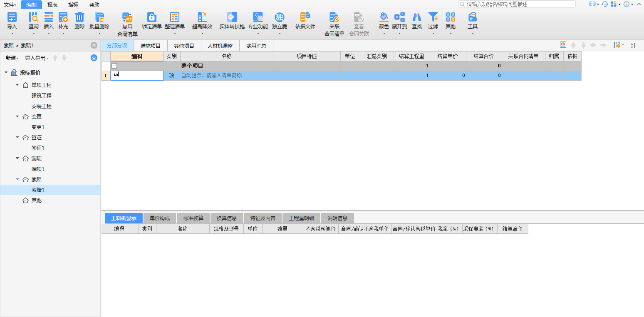Screen dimensions: 644x317
Task: Open the 查询 query tool
Action: (x=33, y=17)
